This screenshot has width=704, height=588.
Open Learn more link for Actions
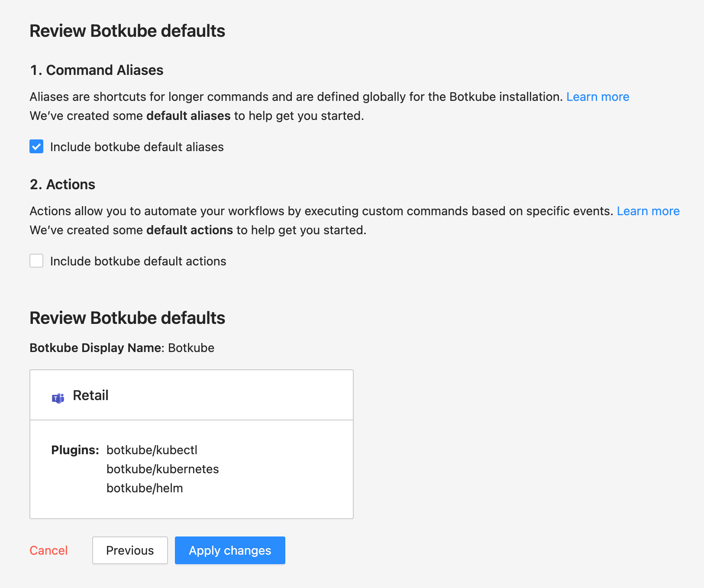tap(648, 211)
